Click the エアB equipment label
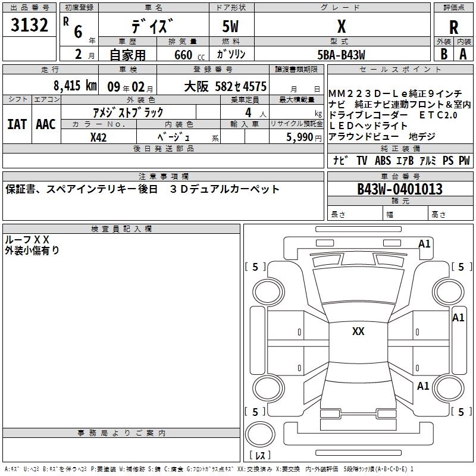Viewport: 476px width, 476px height. 405,160
